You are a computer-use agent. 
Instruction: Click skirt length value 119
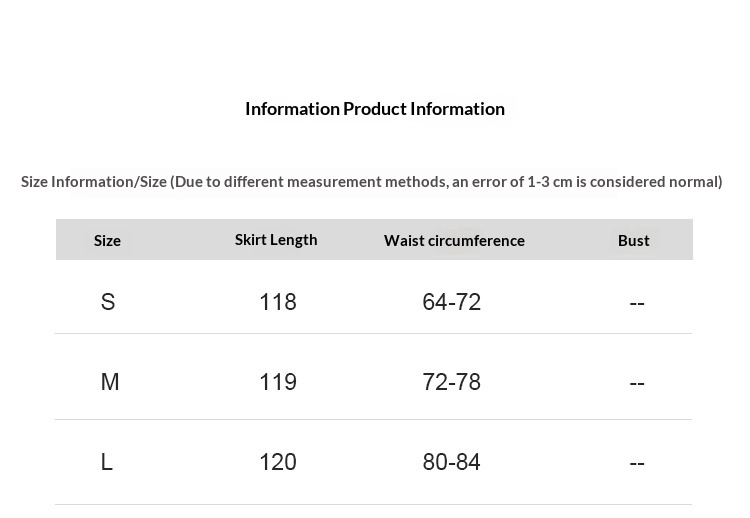click(x=278, y=382)
